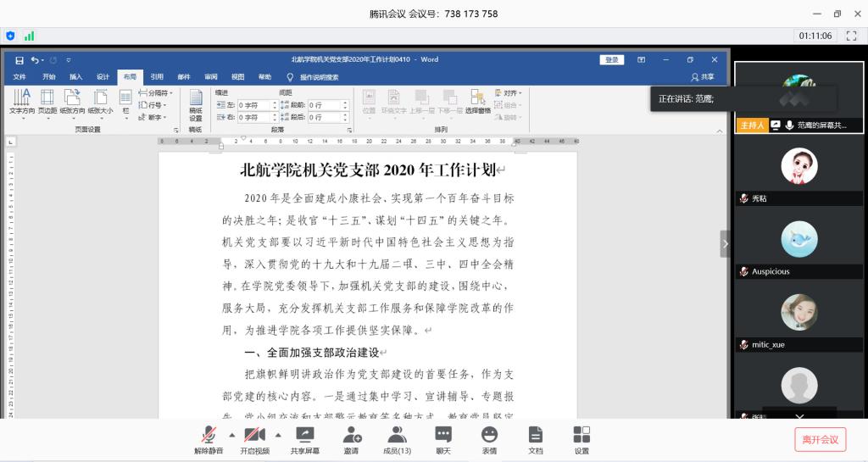Viewport: 868px width, 462px height.
Task: Click the network signal strength icon
Action: tap(30, 36)
